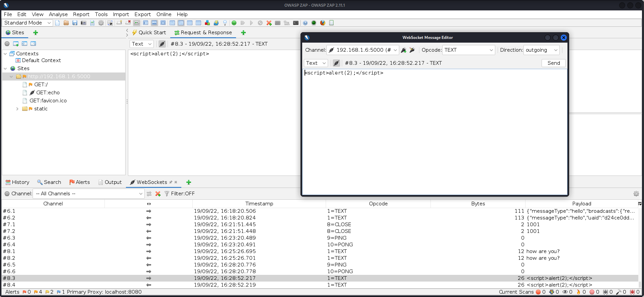Add a tab next to WebSockets tab
Viewport: 644px width, 297px height.
pyautogui.click(x=189, y=182)
